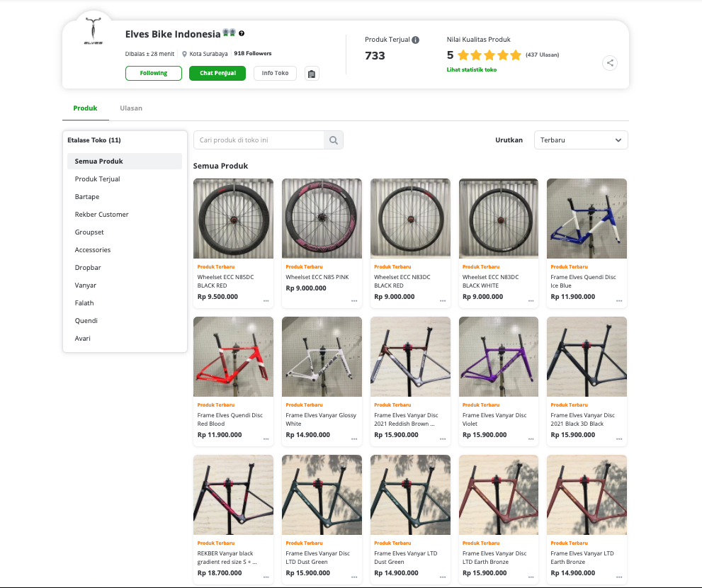Screen dimensions: 702x588
Task: Open more options for Vanyar Disc 2021 Black 3D Black
Action: [x=619, y=439]
